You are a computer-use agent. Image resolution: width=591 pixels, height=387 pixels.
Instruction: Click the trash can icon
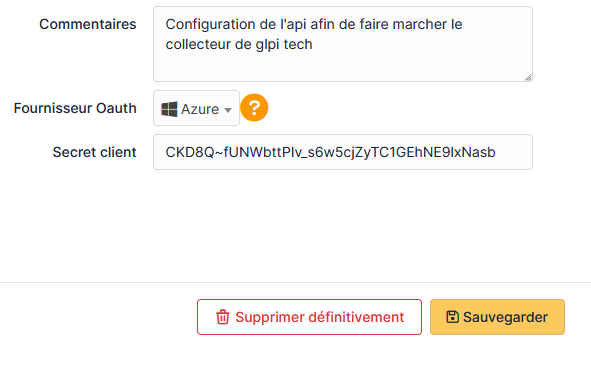222,317
